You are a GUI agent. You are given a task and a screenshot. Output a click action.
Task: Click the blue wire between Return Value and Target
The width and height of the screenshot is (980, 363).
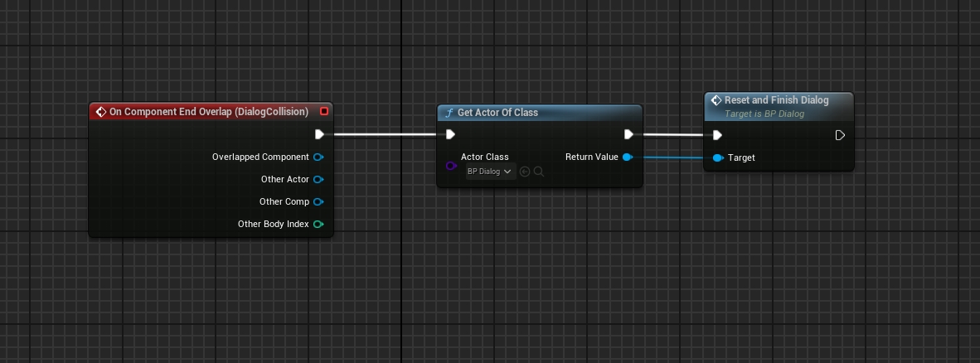click(672, 157)
